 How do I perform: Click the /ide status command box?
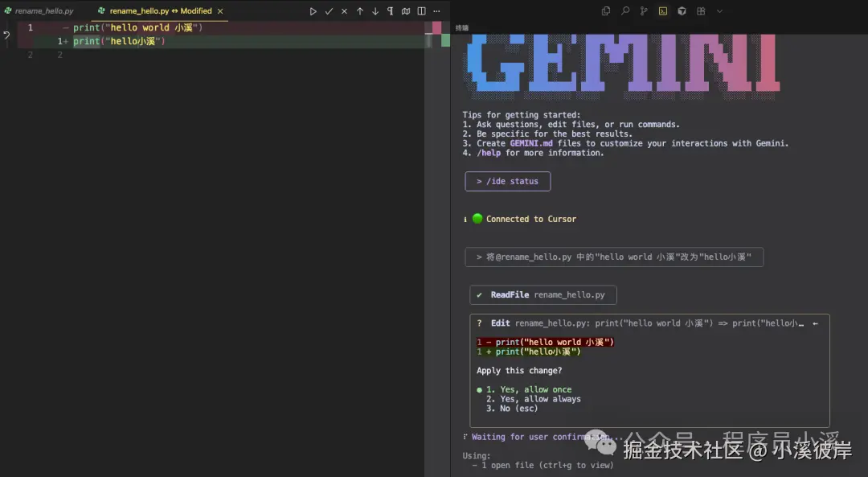click(x=508, y=181)
